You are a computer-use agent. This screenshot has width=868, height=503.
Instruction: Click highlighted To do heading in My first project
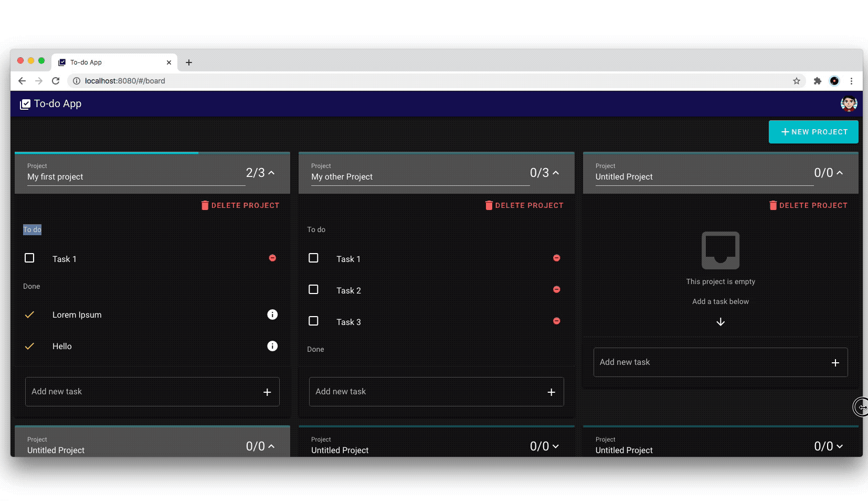(x=32, y=229)
